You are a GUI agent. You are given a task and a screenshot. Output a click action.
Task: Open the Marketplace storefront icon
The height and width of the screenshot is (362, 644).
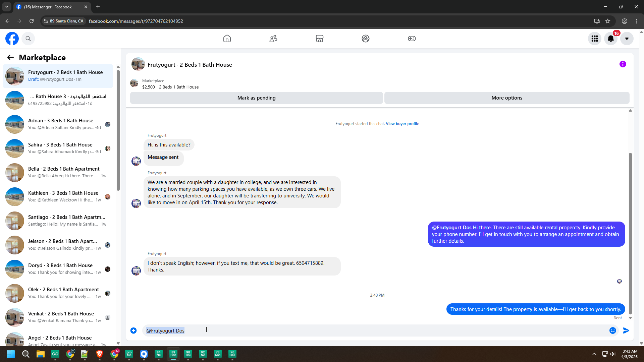point(320,39)
